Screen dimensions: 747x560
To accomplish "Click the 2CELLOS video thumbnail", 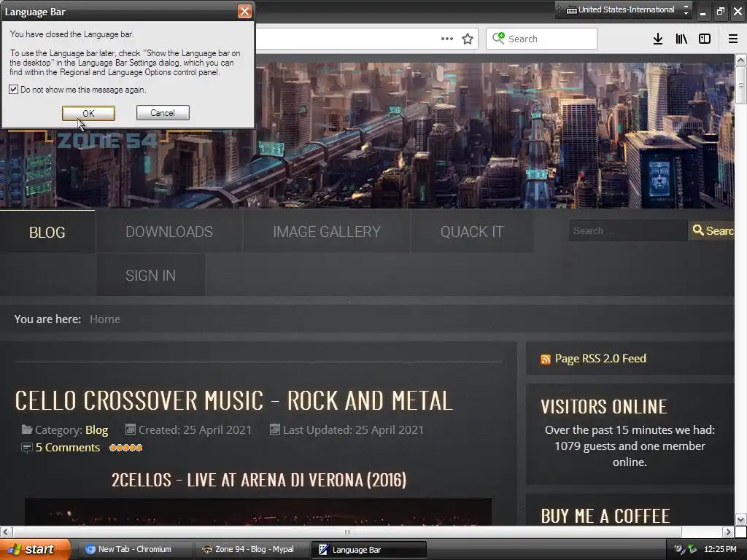I will [x=258, y=512].
